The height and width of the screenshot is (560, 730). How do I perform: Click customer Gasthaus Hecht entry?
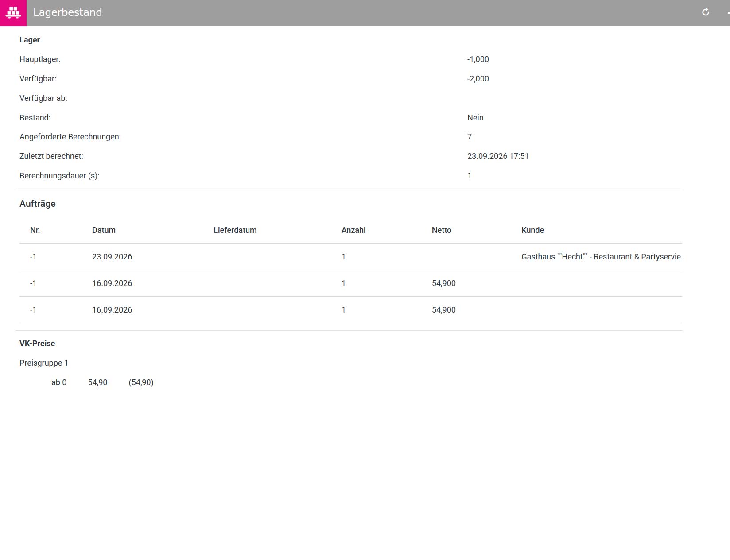[x=601, y=257]
